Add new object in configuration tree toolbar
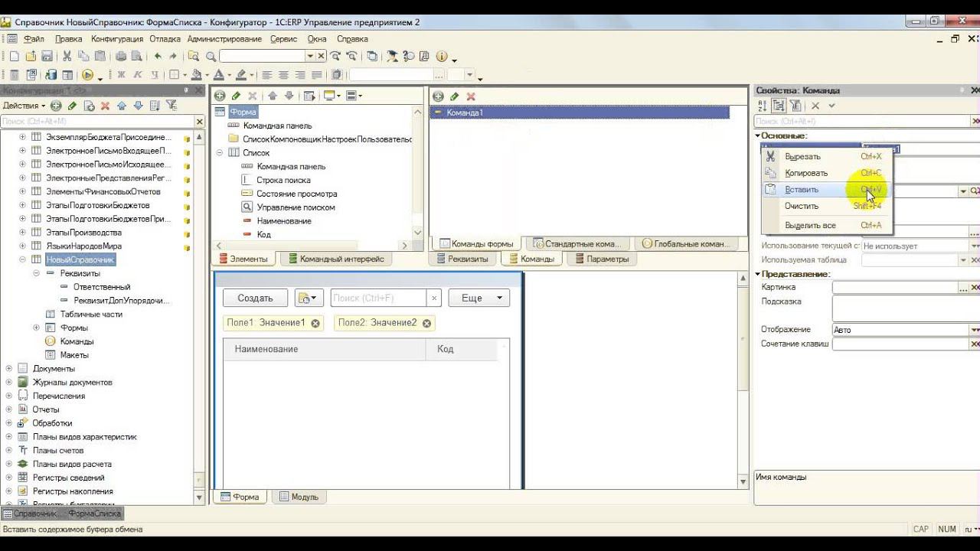The height and width of the screenshot is (551, 980). coord(56,106)
